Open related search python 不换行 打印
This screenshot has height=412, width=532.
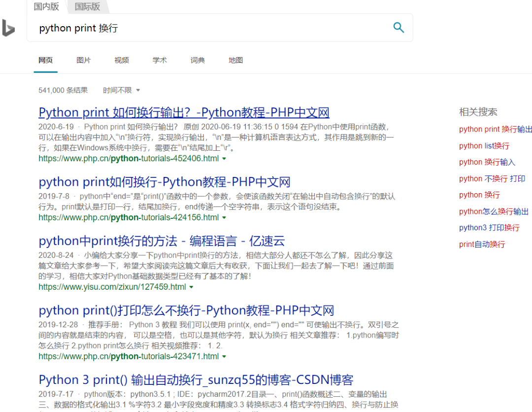[492, 179]
